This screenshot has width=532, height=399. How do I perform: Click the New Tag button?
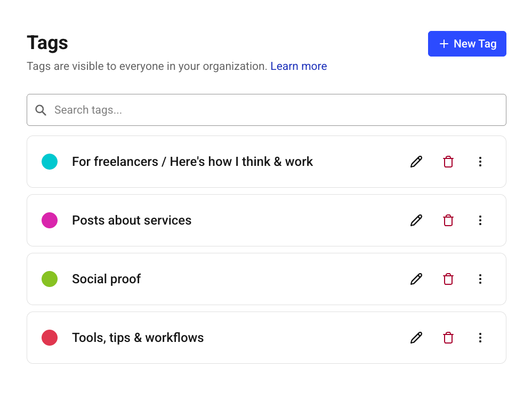click(467, 44)
